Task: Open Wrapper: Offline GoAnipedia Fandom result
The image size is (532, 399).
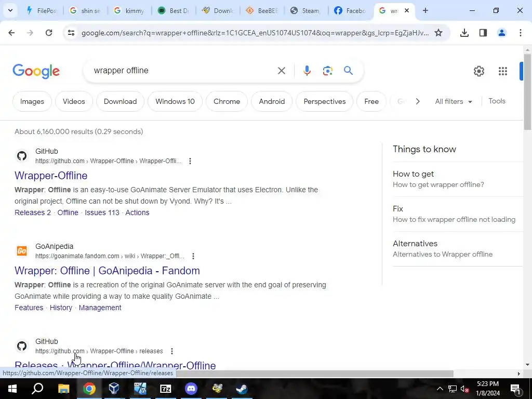Action: tap(107, 270)
